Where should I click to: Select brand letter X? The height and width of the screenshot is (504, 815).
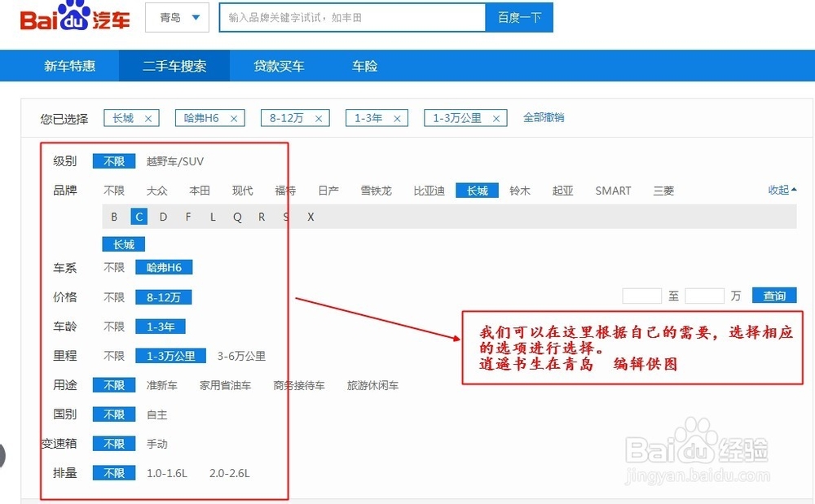pos(311,217)
